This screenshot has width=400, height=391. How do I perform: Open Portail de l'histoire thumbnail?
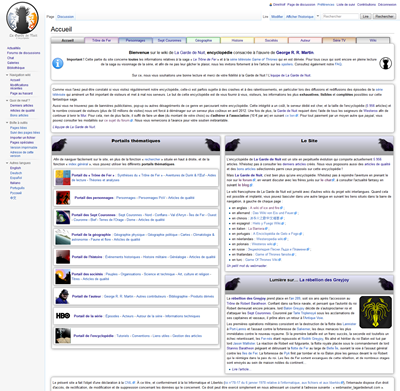[x=63, y=257]
